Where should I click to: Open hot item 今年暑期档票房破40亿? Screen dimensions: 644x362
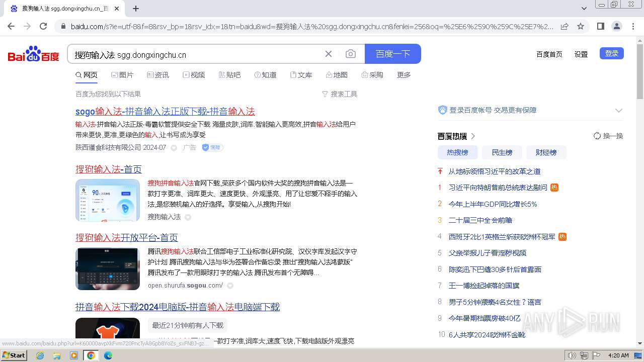pyautogui.click(x=485, y=318)
